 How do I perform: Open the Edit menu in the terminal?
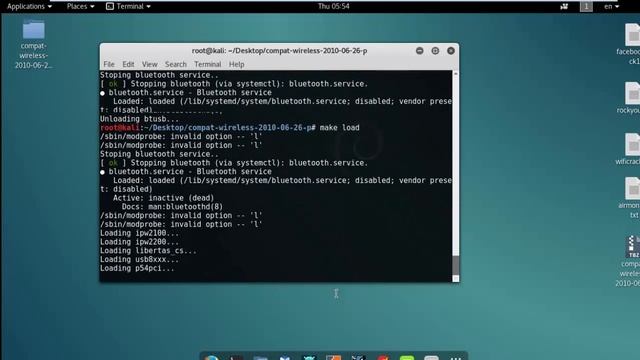point(128,64)
